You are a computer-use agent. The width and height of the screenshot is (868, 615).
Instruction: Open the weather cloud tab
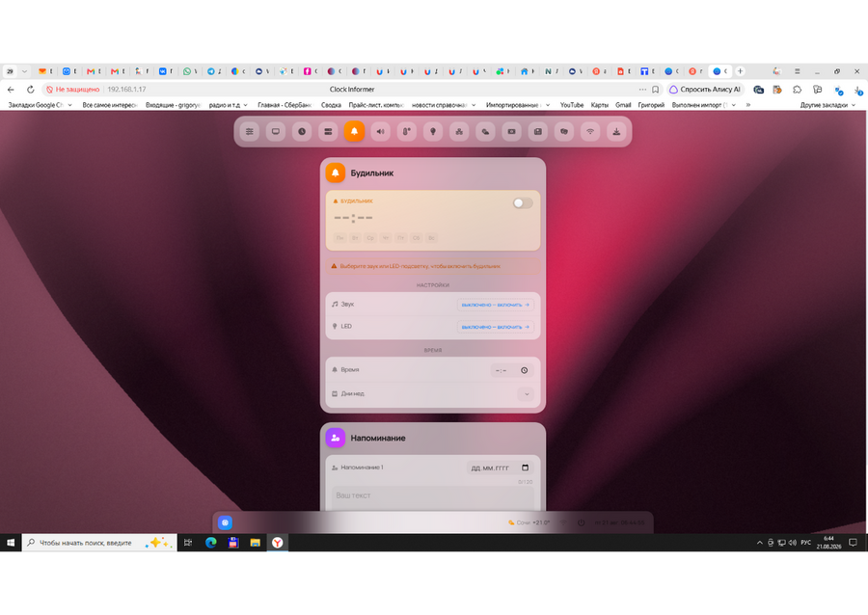pos(485,132)
